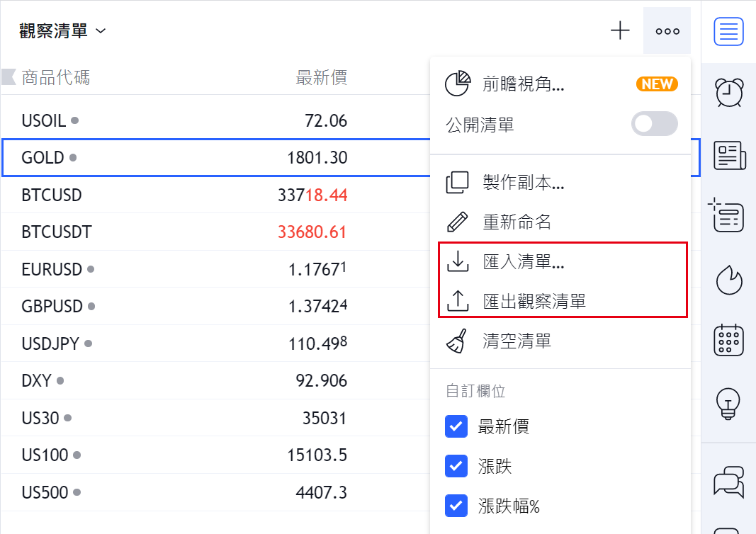Screen dimensions: 756x534
Task: Open the ideas lightbulb icon
Action: (x=728, y=404)
